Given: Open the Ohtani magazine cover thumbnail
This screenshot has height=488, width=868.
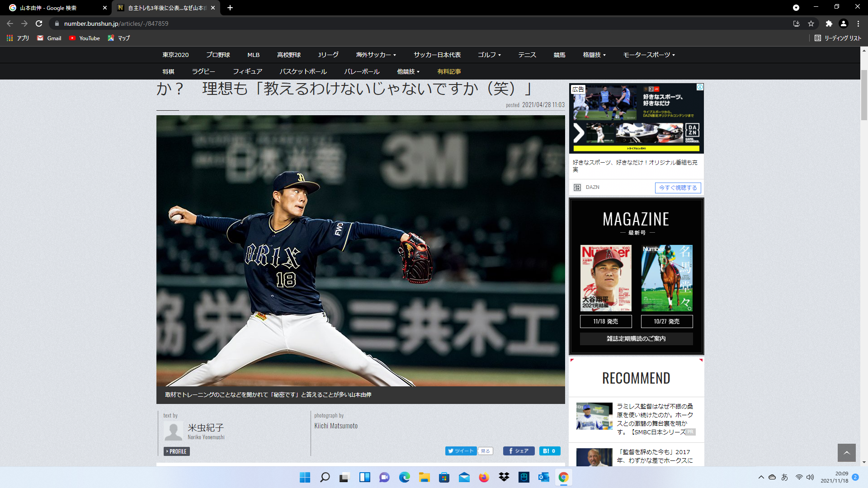Looking at the screenshot, I should [x=606, y=278].
